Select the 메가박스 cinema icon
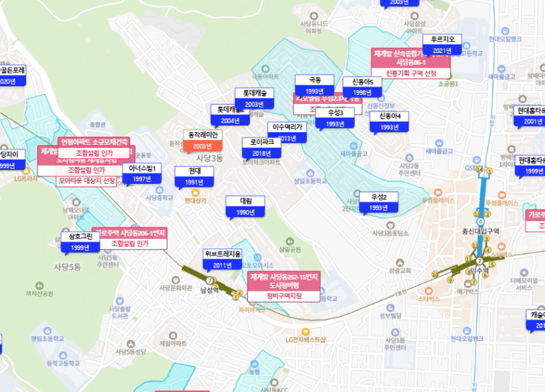Viewport: 545px width, 392px height. click(x=469, y=283)
